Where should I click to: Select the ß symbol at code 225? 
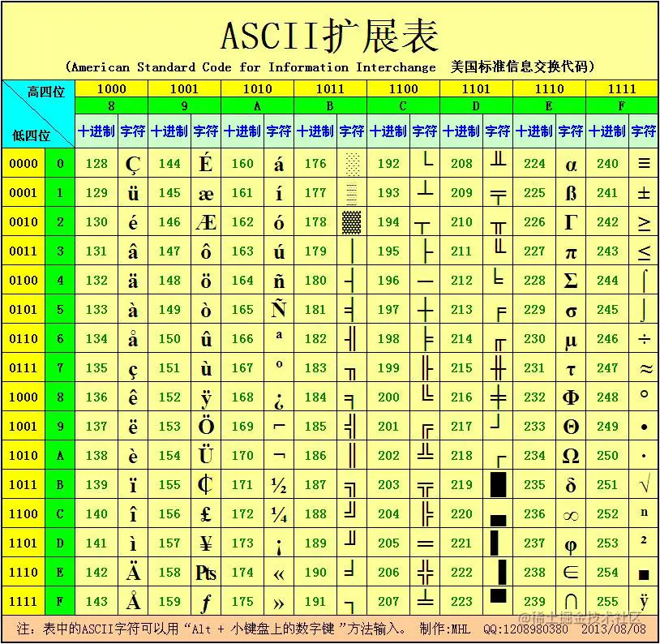click(570, 192)
